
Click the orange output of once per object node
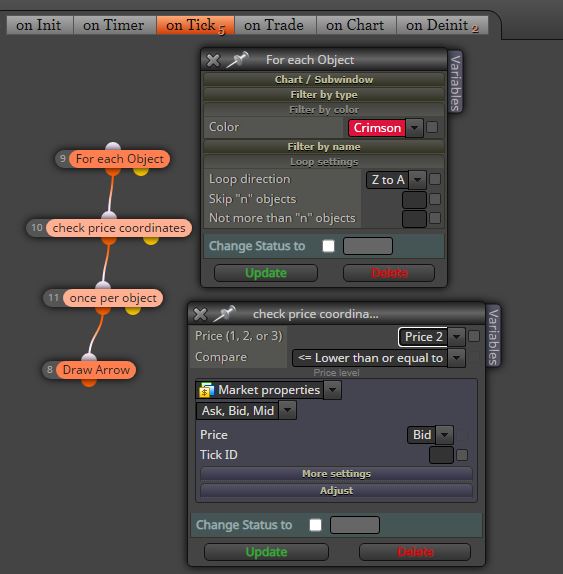[103, 310]
